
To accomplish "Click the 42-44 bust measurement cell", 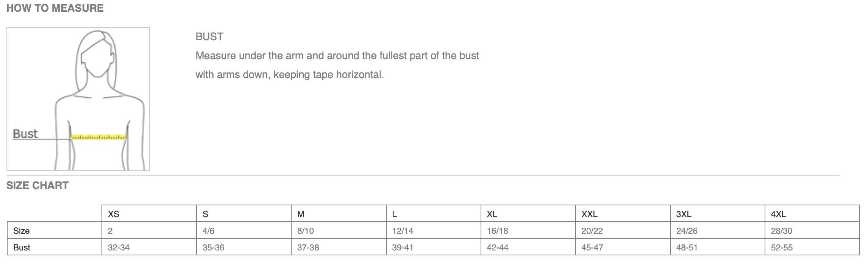I will coord(528,247).
